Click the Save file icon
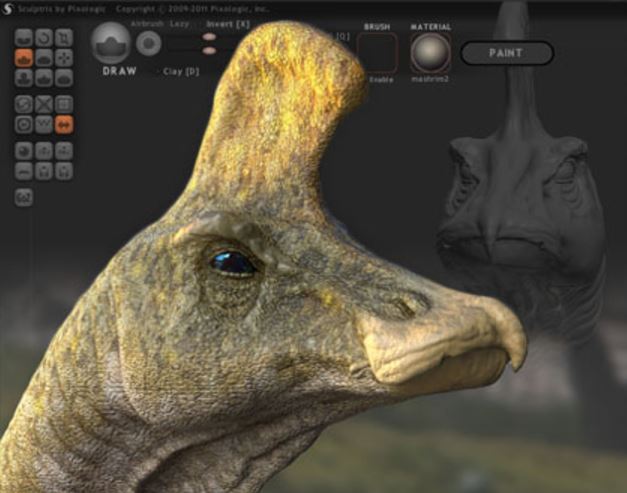 [x=64, y=171]
